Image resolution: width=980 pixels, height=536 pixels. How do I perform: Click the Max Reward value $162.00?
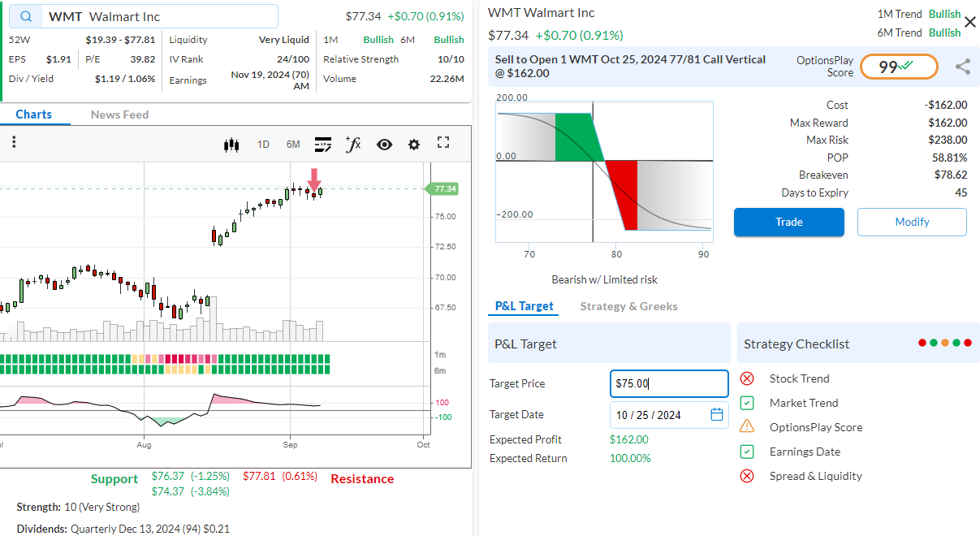948,123
